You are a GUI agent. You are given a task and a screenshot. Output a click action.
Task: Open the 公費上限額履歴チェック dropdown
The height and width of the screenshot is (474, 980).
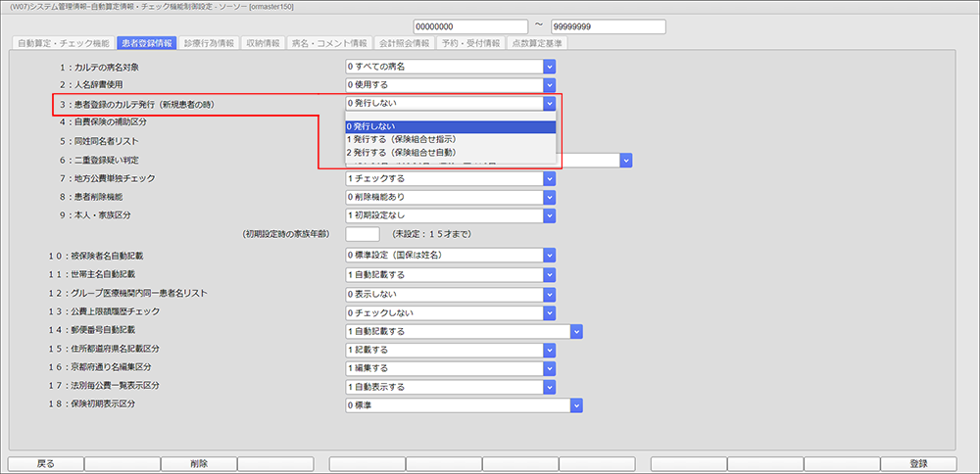click(550, 312)
